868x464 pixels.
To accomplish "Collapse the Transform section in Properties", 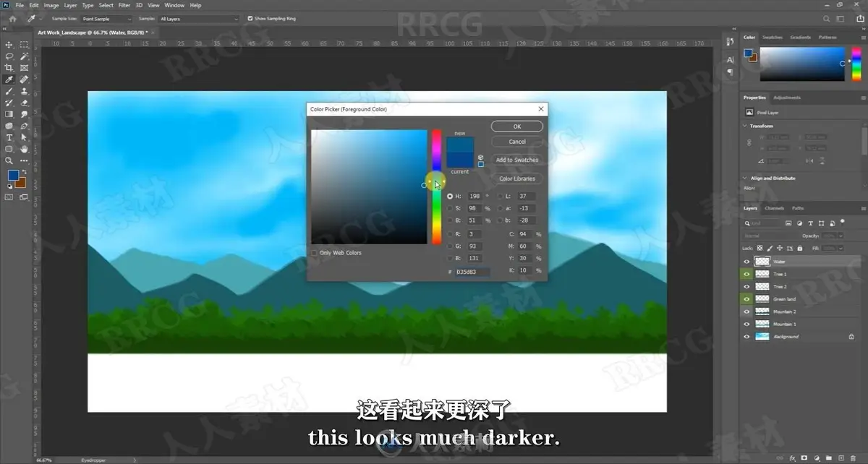I will click(746, 126).
